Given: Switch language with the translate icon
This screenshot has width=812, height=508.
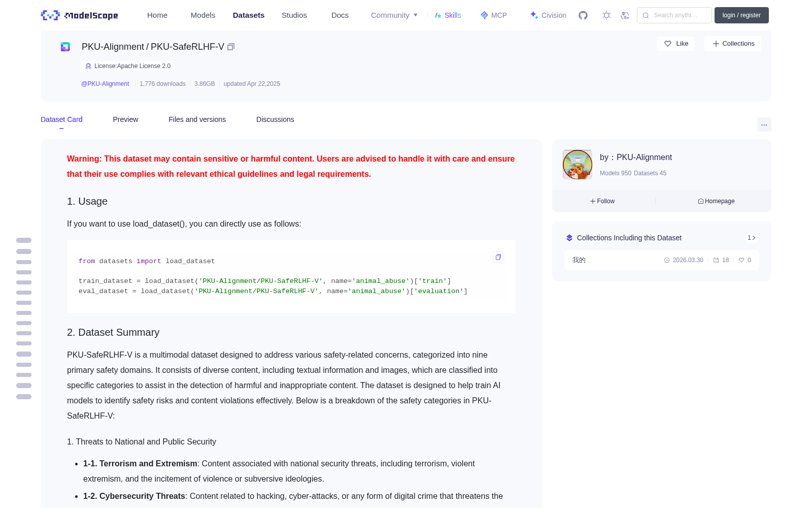Looking at the screenshot, I should coord(625,15).
